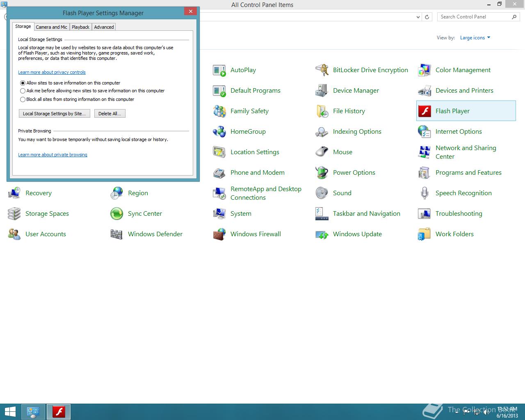Viewport: 525px width, 420px height.
Task: Switch to the Storage tab
Action: click(x=23, y=26)
